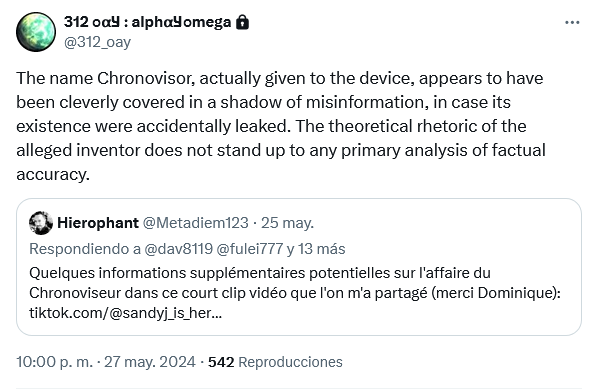Click the green planet profile avatar

click(36, 32)
